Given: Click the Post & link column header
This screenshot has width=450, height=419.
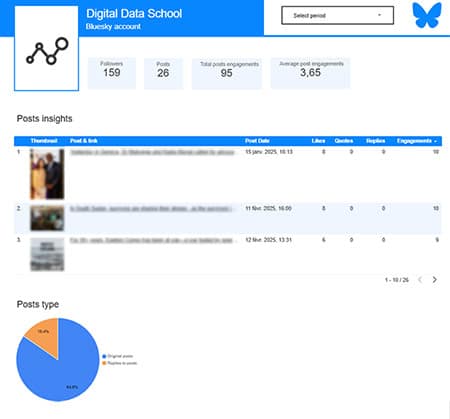Looking at the screenshot, I should point(84,141).
